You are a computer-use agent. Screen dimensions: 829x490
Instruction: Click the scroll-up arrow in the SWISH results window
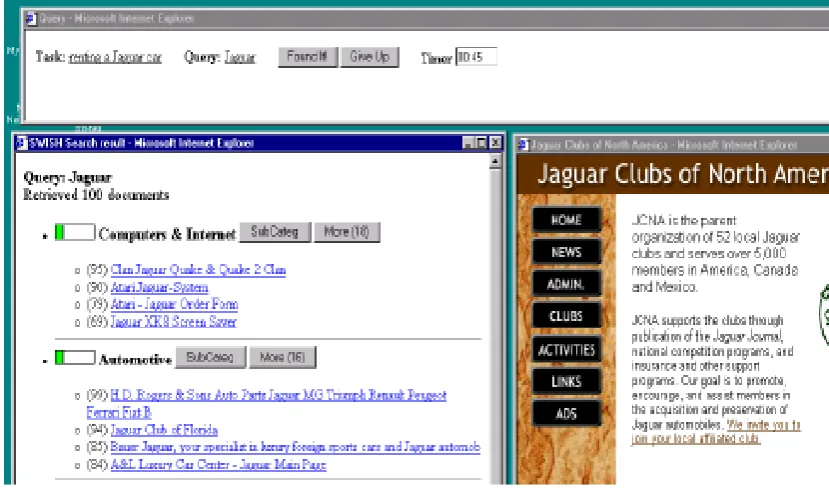[x=495, y=161]
